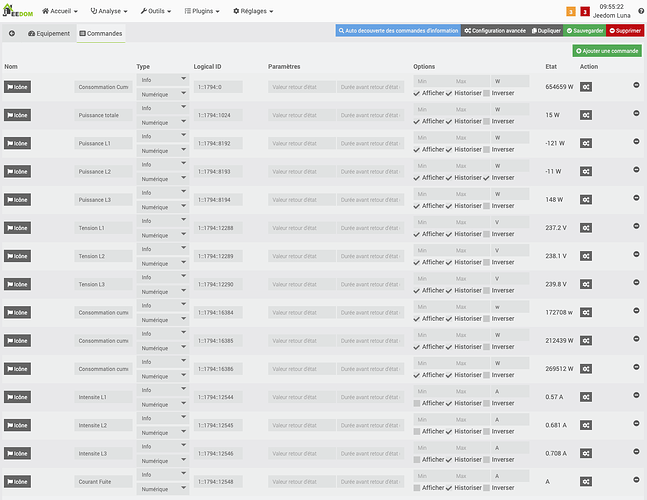The image size is (647, 500).
Task: Open Info type dropdown for Intensite L3
Action: (x=163, y=446)
